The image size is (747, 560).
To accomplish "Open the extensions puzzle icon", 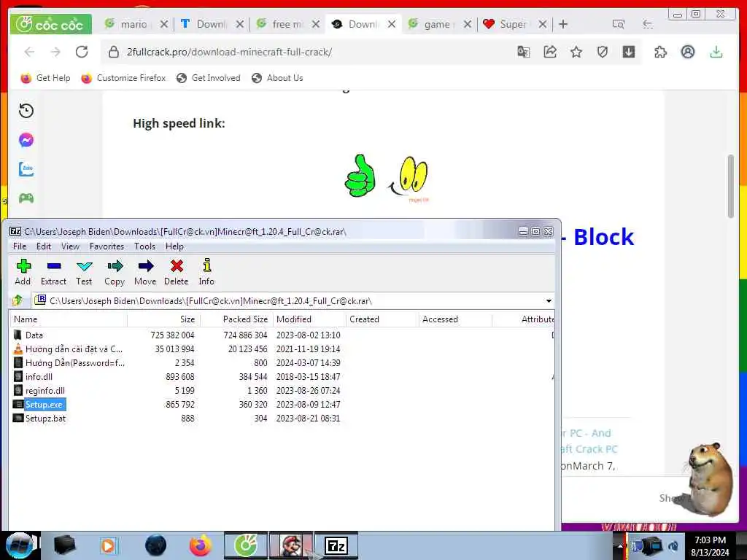I will [x=661, y=52].
